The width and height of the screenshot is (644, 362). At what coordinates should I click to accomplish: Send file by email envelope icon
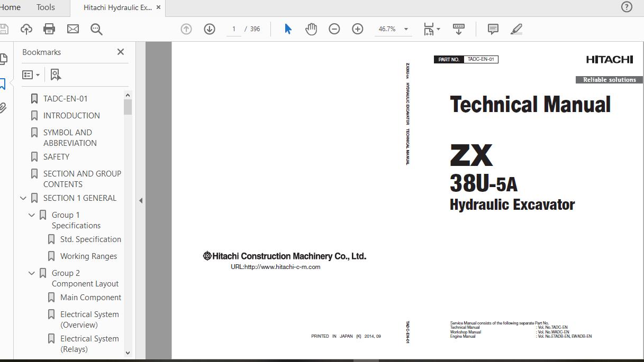pos(73,29)
